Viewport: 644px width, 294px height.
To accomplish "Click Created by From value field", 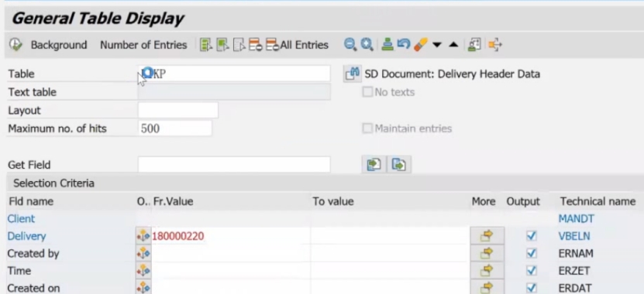I will click(x=231, y=254).
